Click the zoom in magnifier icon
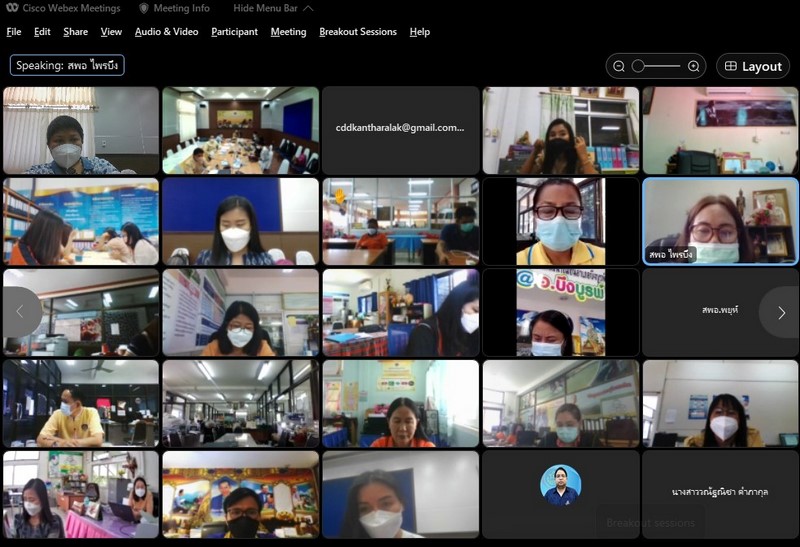 pyautogui.click(x=693, y=66)
